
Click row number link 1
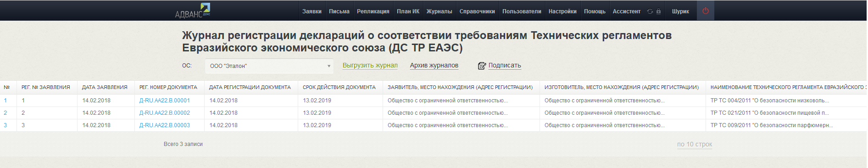tap(6, 101)
